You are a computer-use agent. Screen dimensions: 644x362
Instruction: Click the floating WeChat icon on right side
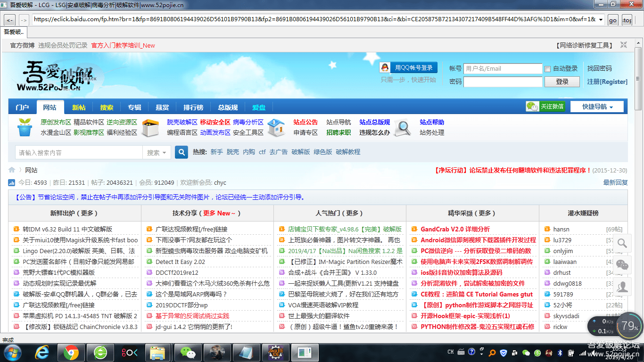coord(622,265)
